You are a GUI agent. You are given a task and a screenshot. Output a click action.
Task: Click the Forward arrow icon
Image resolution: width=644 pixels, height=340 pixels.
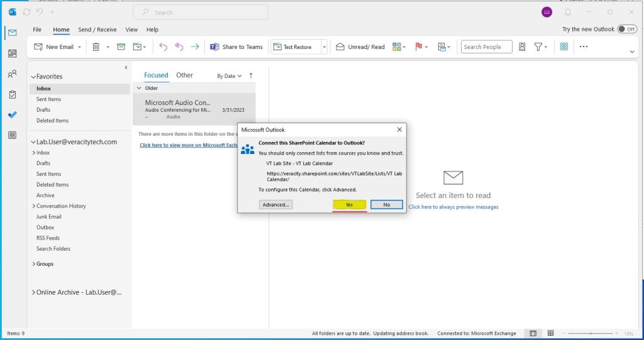pos(195,47)
